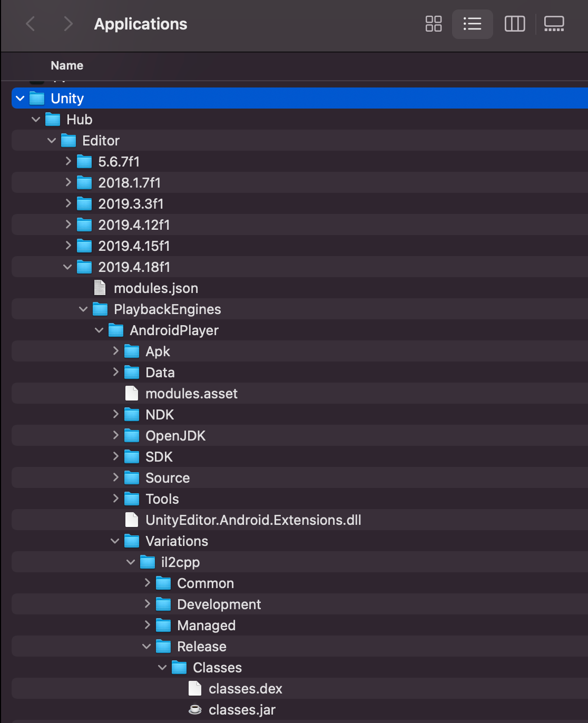Collapse the Classes folder
The image size is (588, 723).
162,668
